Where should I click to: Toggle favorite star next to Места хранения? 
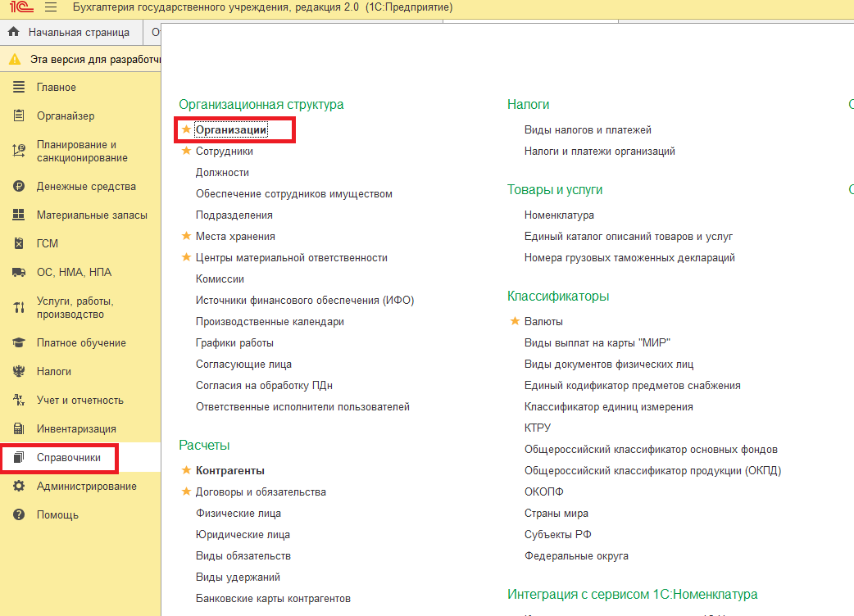[x=186, y=236]
